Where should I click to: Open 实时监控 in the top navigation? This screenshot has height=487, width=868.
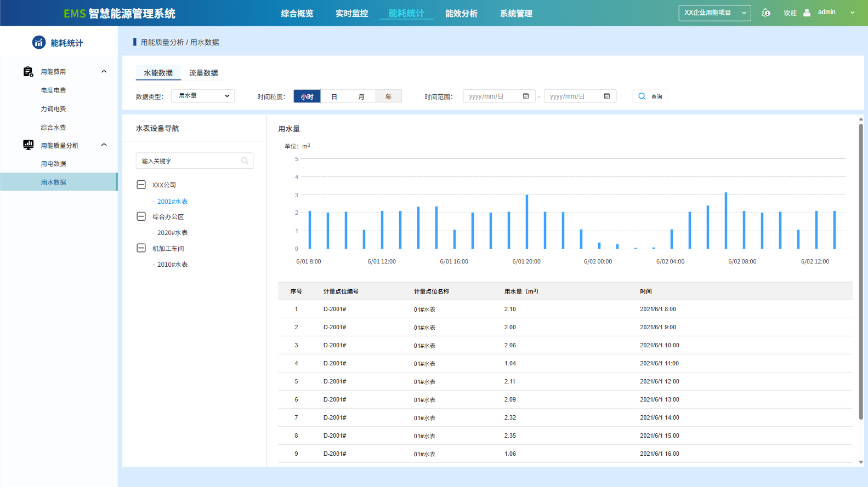tap(351, 13)
